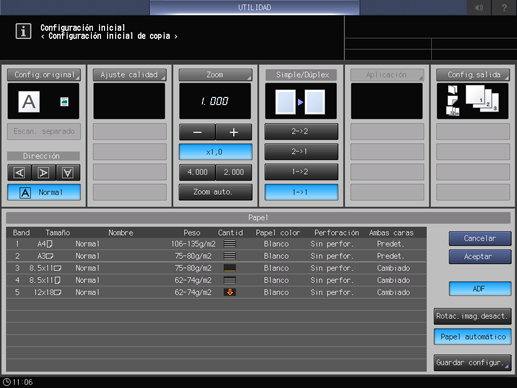Select the left-facing original direction icon
The image size is (517, 388).
click(x=19, y=172)
